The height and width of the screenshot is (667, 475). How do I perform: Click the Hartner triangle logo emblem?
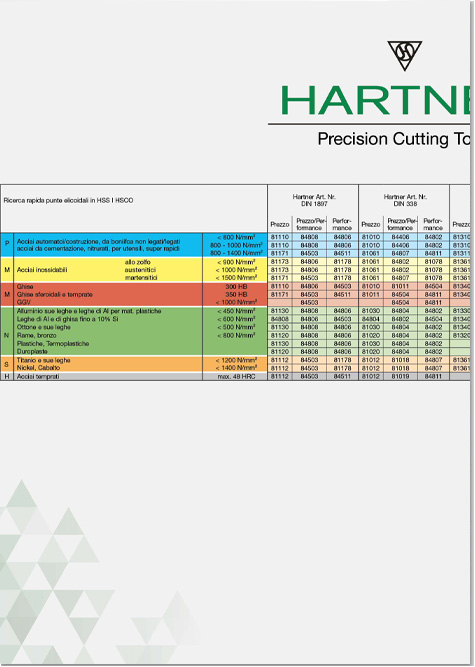(x=404, y=55)
